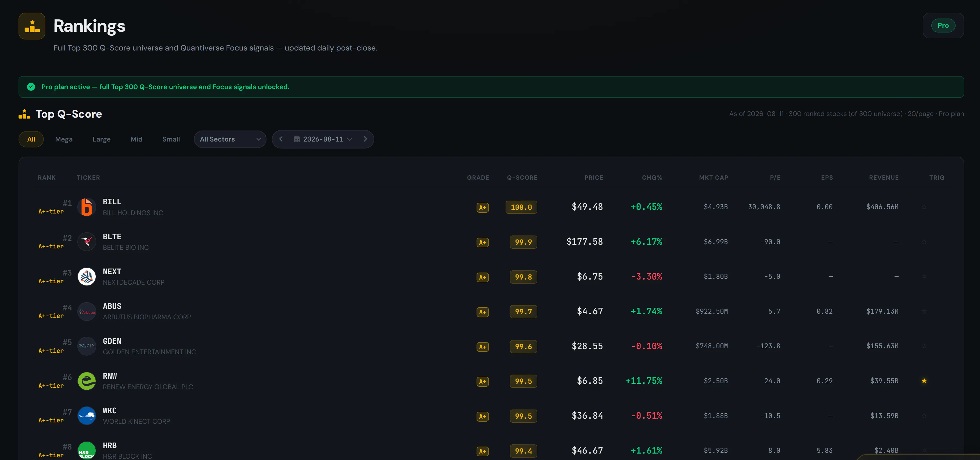Click the Renew Energy logo icon
The width and height of the screenshot is (980, 460).
point(87,381)
